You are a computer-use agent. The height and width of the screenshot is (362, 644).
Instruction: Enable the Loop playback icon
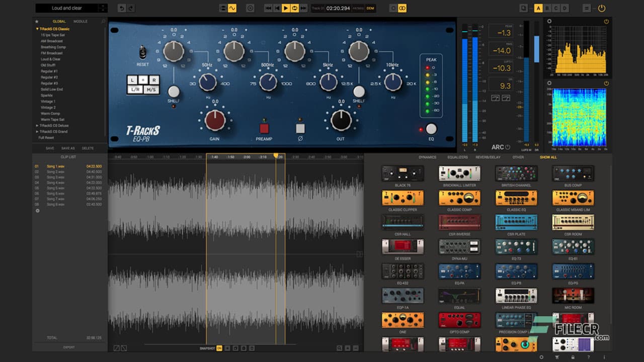click(x=295, y=8)
